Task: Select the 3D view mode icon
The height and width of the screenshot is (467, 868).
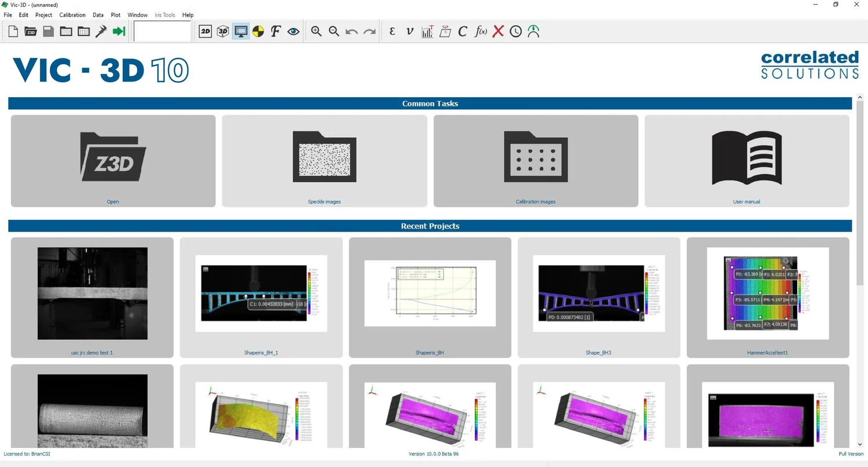Action: [223, 31]
